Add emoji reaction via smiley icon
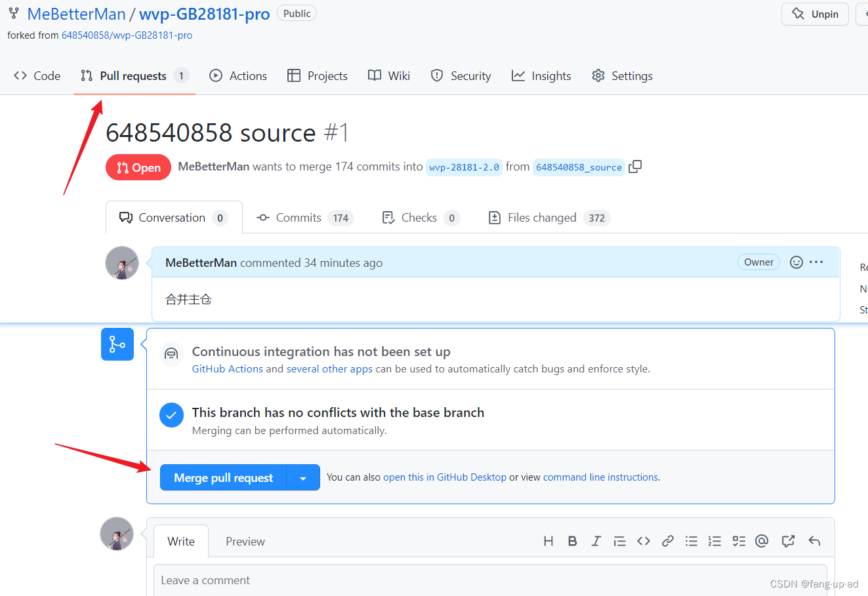The height and width of the screenshot is (596, 868). click(x=796, y=262)
